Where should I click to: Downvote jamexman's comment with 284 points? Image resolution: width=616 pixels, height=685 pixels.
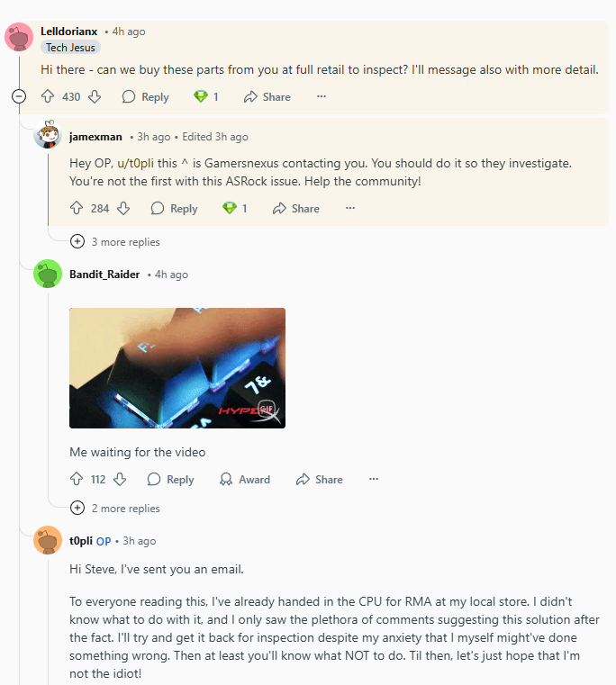coord(123,209)
